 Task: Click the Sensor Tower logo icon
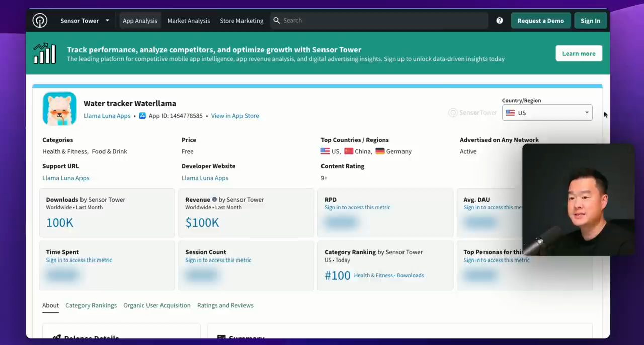(x=40, y=21)
